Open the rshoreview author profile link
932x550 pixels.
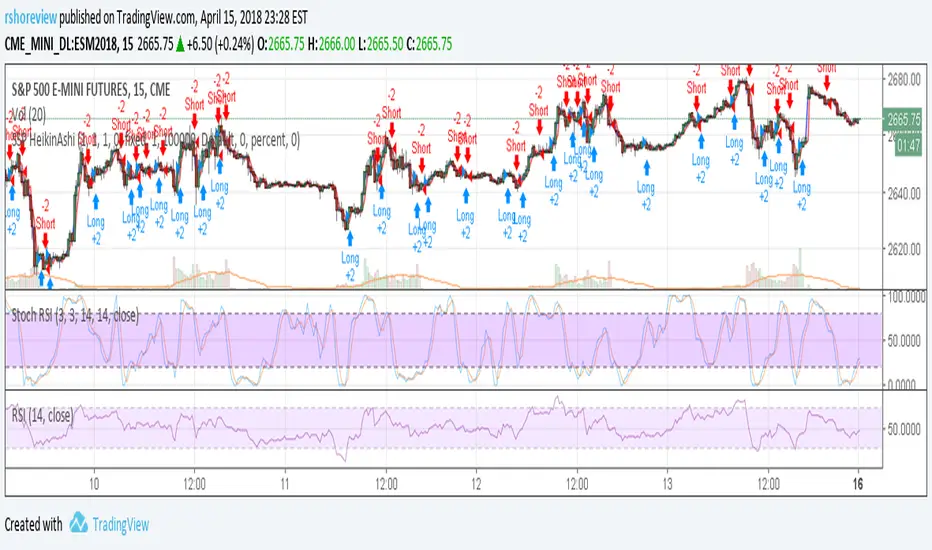click(30, 18)
